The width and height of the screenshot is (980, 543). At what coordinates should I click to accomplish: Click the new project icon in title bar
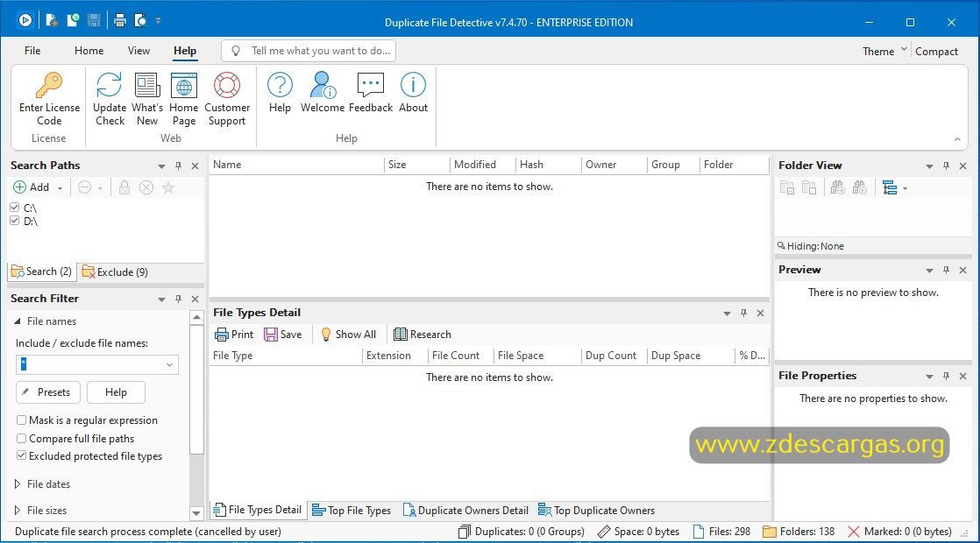coord(52,21)
